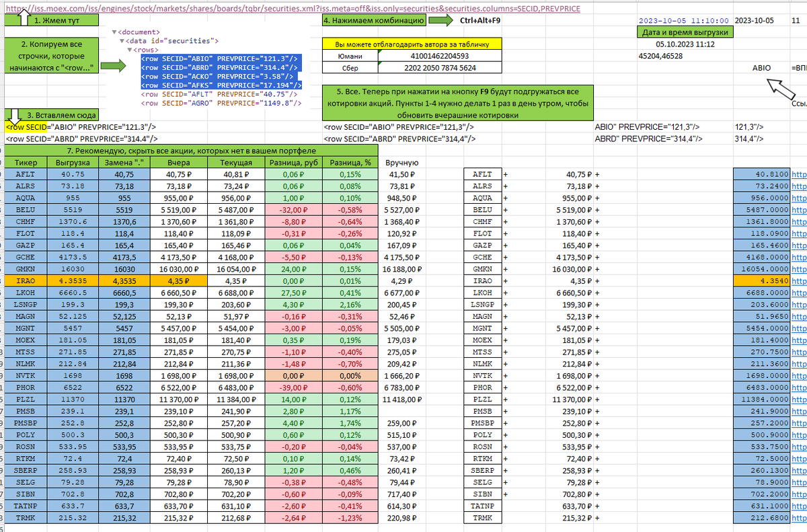Select the '1. Жмем тут' instruction cell
Viewport: 807px width, 532px height.
click(x=51, y=21)
